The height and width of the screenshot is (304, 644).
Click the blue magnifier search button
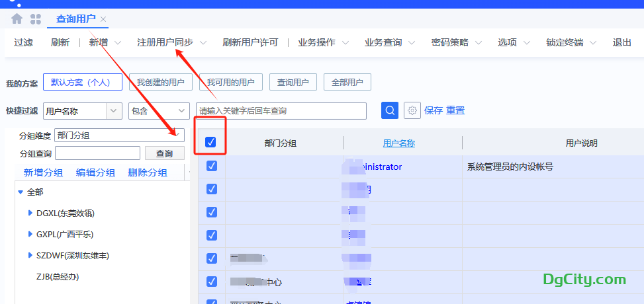tap(390, 110)
